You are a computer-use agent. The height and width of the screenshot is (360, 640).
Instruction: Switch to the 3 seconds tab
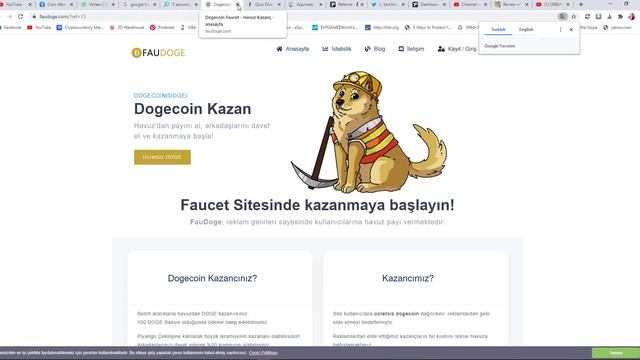(x=180, y=4)
